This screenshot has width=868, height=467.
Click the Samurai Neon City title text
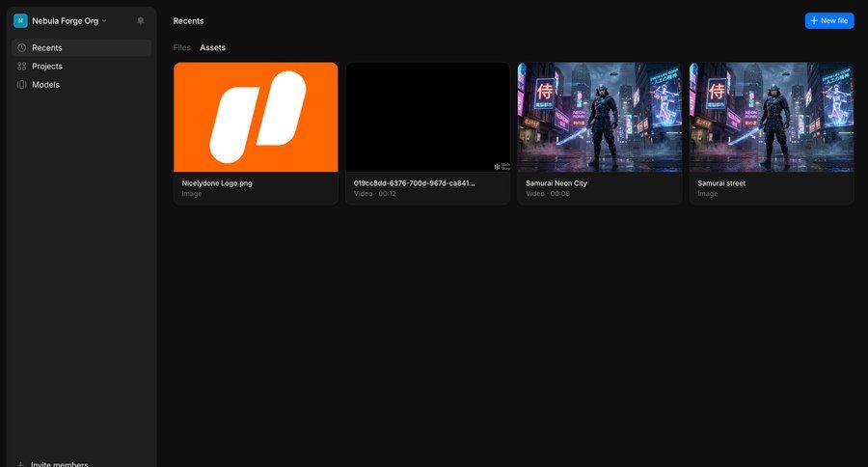[556, 182]
